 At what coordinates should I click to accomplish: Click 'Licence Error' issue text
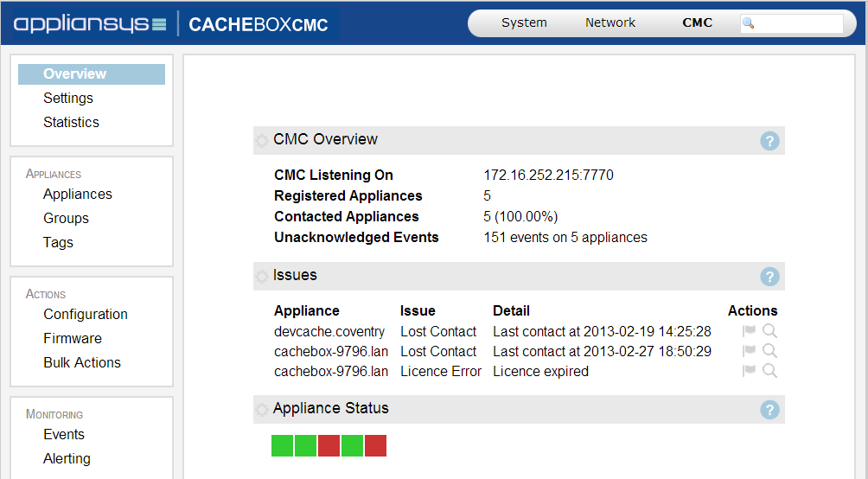tap(441, 372)
